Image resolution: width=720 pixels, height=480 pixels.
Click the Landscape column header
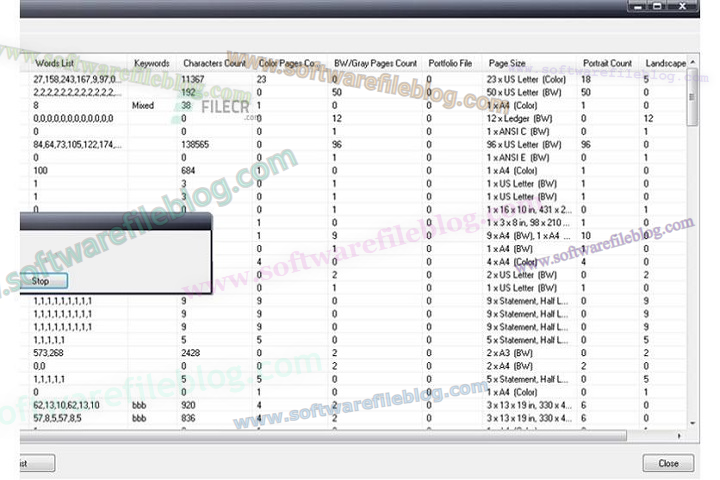click(665, 63)
